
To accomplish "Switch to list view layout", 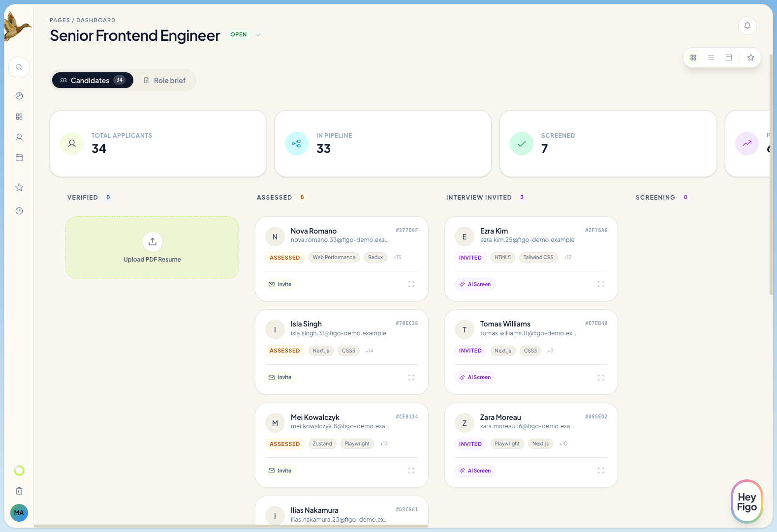I will tap(711, 58).
